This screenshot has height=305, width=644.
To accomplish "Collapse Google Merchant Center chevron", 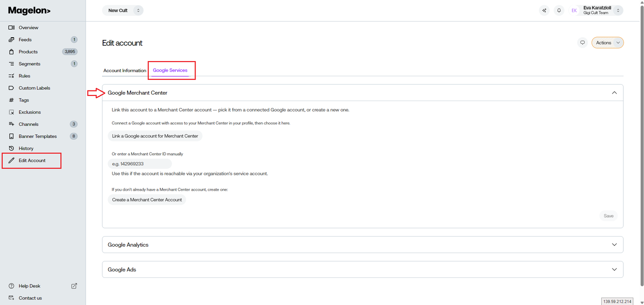I will (x=614, y=93).
